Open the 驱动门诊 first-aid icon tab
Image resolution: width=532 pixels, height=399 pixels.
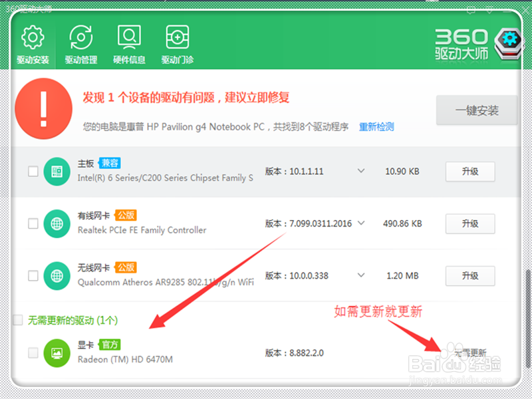pos(178,37)
